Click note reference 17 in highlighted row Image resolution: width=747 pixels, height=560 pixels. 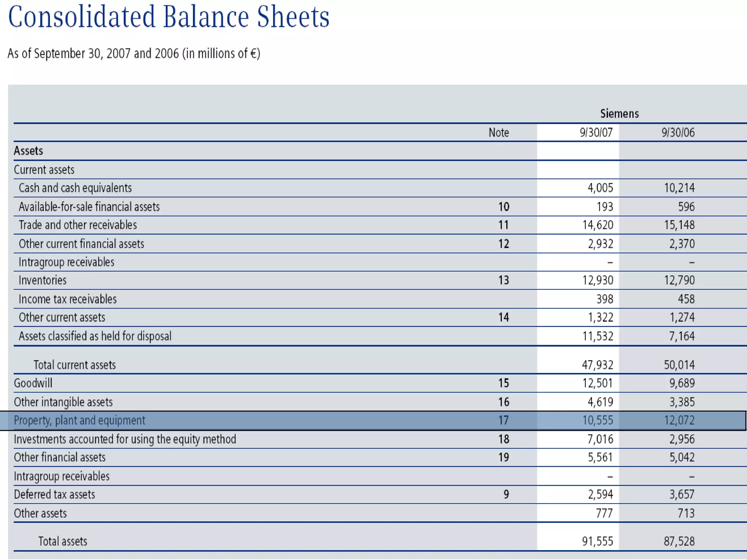503,420
